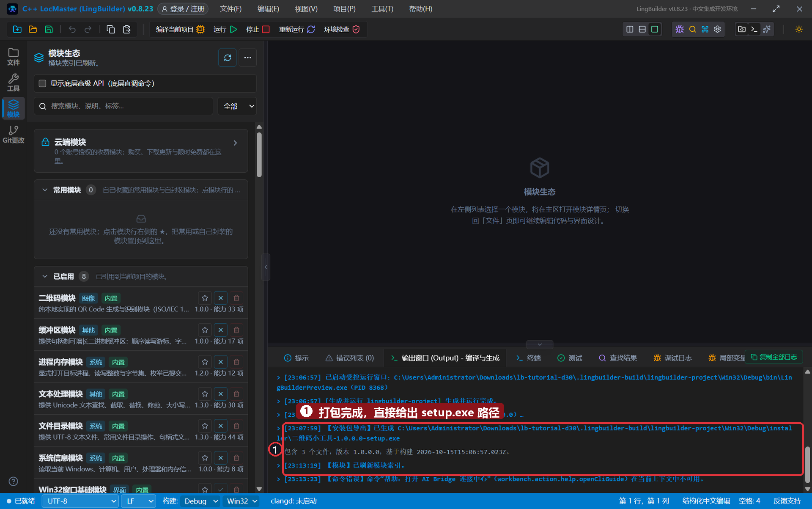Click the AI sparkle assistant icon

[x=767, y=29]
